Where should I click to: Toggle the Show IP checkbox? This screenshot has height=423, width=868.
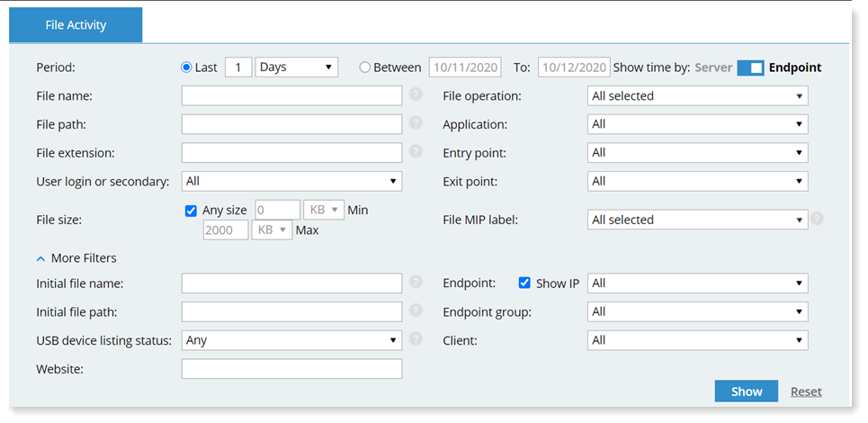point(524,283)
